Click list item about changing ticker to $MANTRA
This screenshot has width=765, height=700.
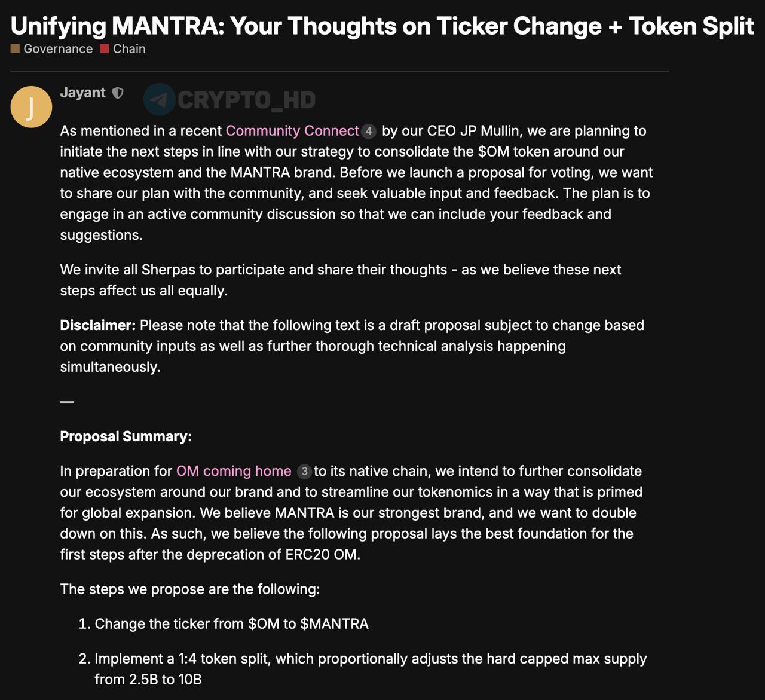pyautogui.click(x=231, y=624)
